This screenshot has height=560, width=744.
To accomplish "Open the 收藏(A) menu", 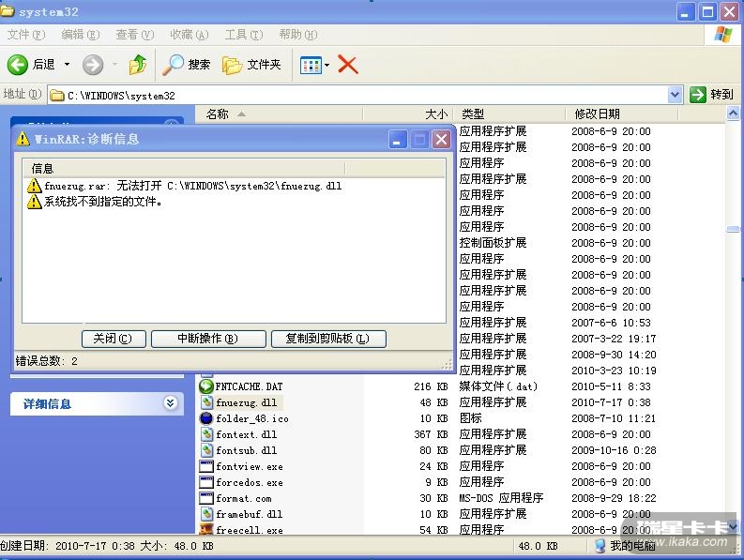I will [x=190, y=35].
